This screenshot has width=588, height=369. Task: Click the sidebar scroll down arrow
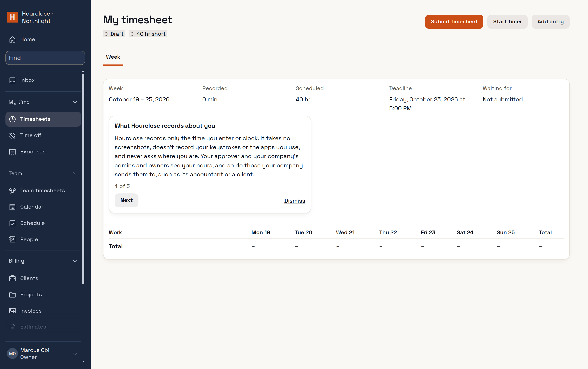[x=83, y=361]
